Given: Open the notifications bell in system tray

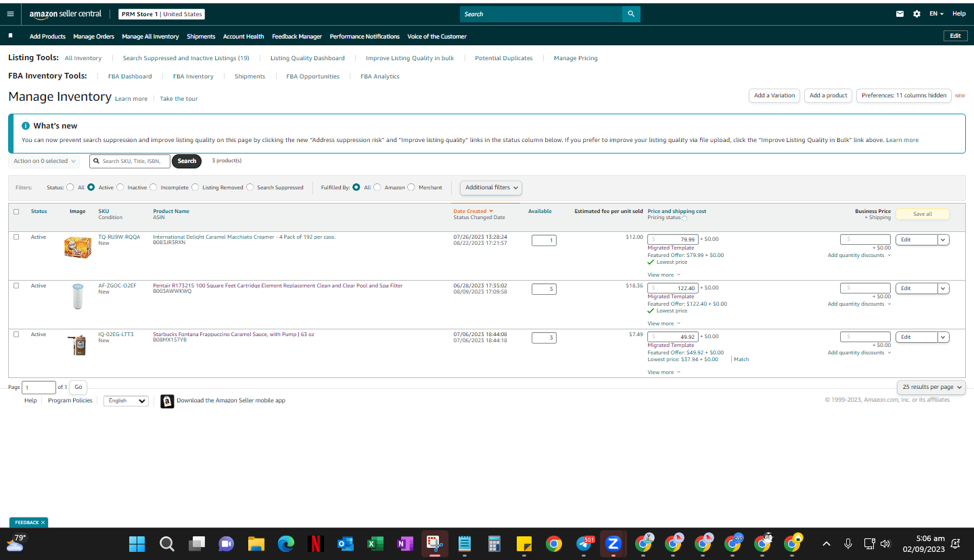Looking at the screenshot, I should point(956,544).
